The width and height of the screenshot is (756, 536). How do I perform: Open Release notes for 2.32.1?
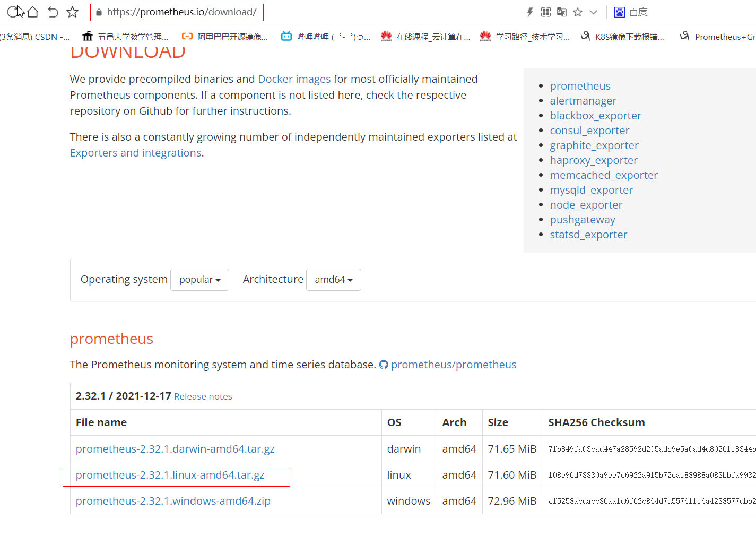pos(203,396)
